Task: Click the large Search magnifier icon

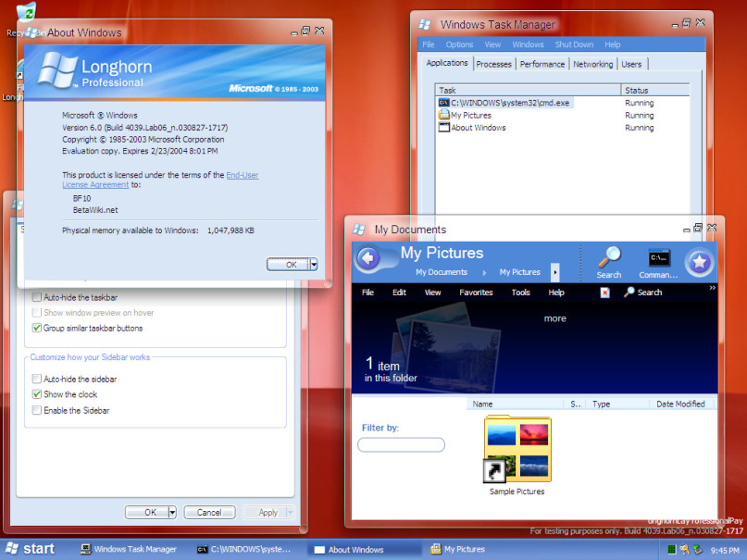Action: [x=609, y=258]
